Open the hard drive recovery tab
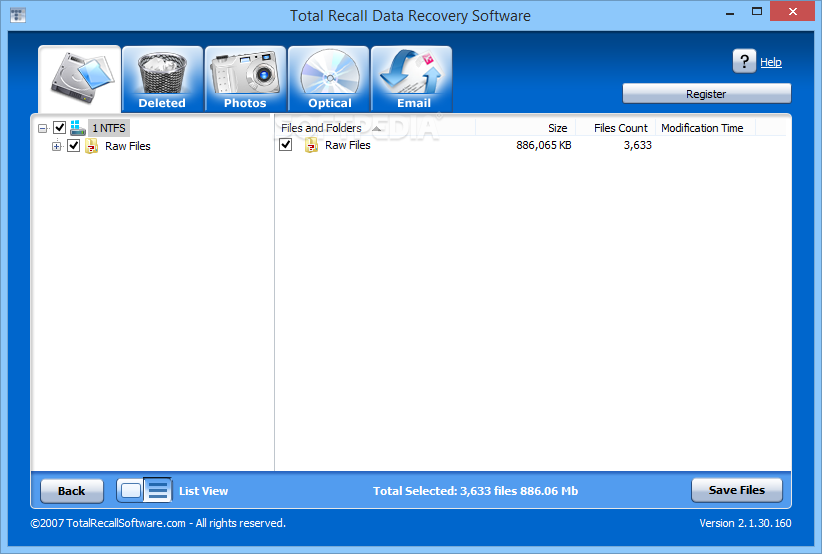822x554 pixels. [80, 79]
